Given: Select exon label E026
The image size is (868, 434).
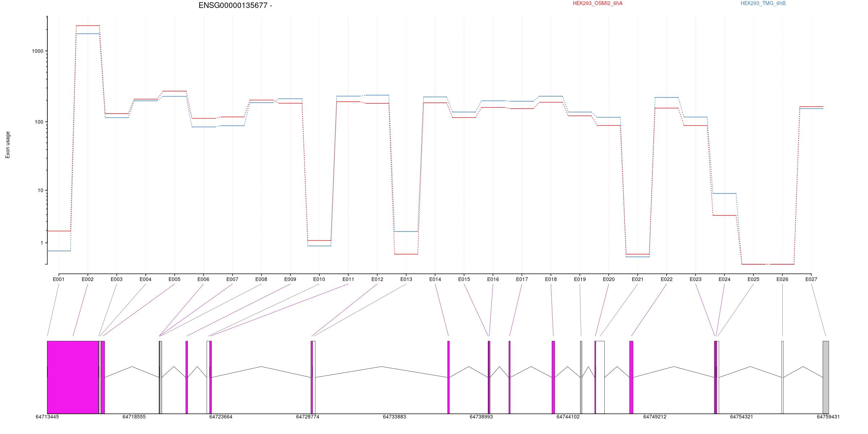Looking at the screenshot, I should click(x=782, y=279).
